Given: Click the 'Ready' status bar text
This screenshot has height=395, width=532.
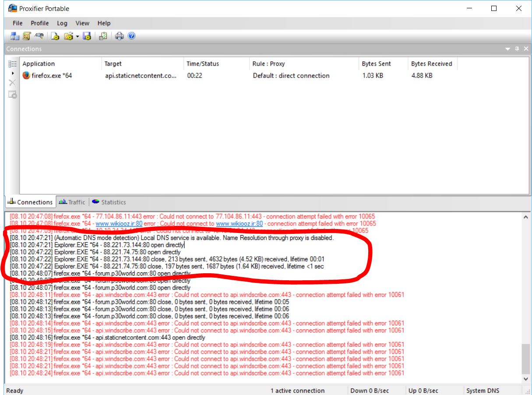Looking at the screenshot, I should (15, 391).
